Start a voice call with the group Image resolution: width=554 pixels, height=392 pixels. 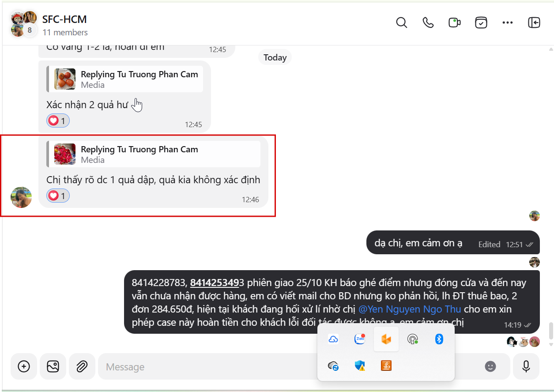pos(428,23)
